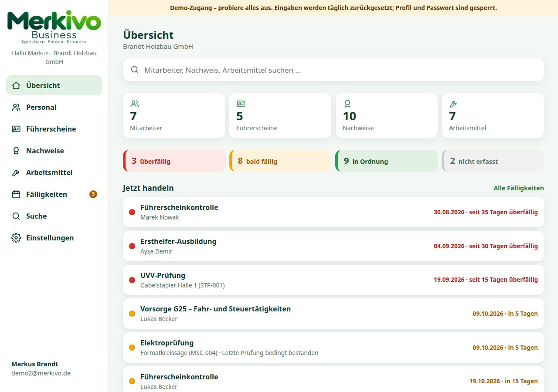Click the magnifier icon in the search bar
The width and height of the screenshot is (558, 392).
(x=135, y=70)
